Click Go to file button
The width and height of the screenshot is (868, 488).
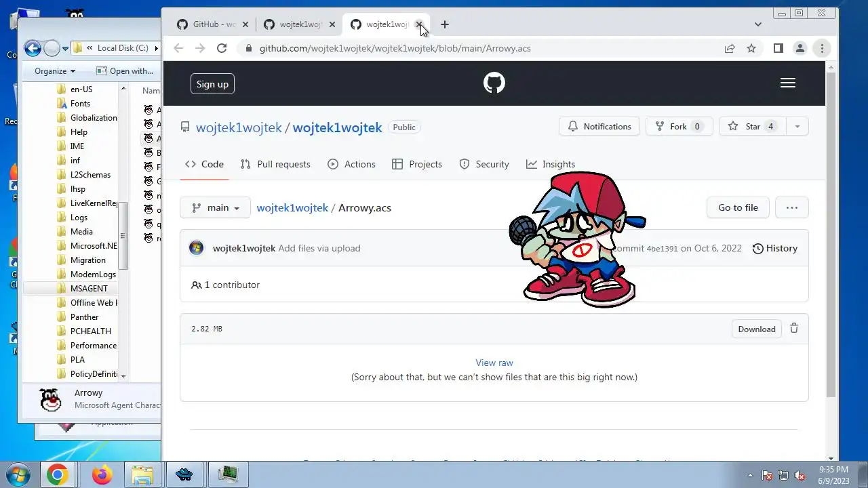[738, 207]
